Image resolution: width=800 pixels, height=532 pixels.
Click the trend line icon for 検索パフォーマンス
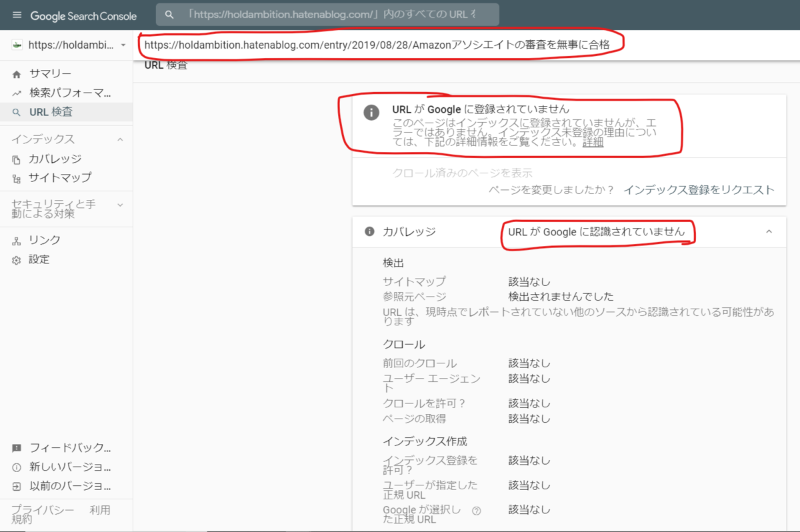coord(17,93)
